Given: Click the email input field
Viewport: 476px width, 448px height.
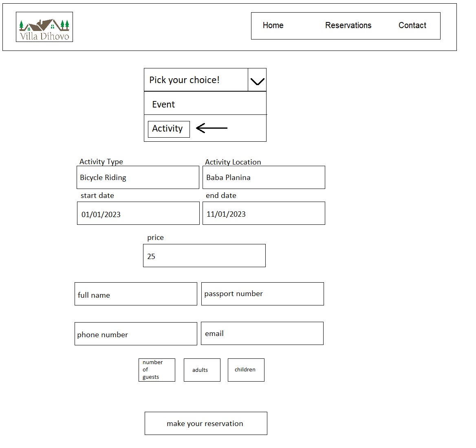Looking at the screenshot, I should coord(262,334).
